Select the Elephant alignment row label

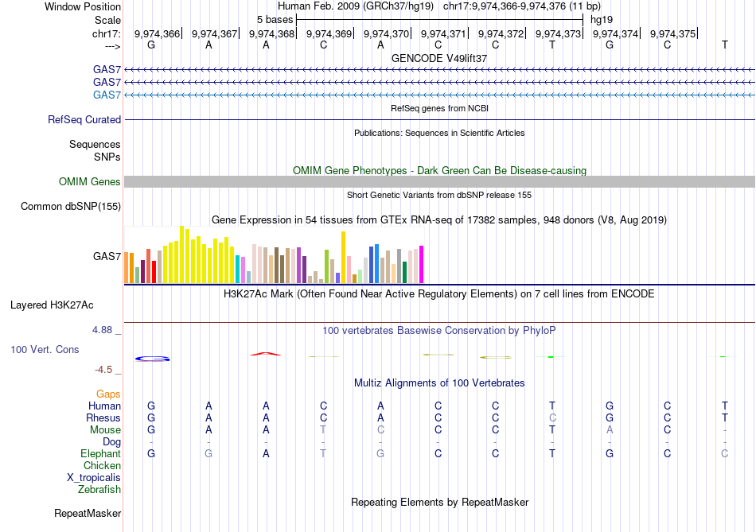coord(101,454)
